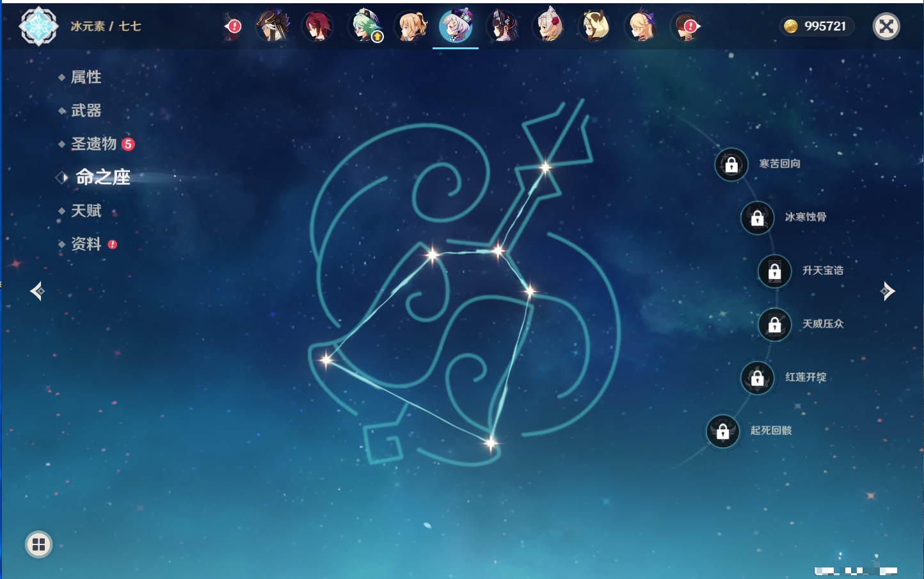Select the green-haired avatar with yellow arrow badge
The width and height of the screenshot is (924, 579).
(366, 26)
